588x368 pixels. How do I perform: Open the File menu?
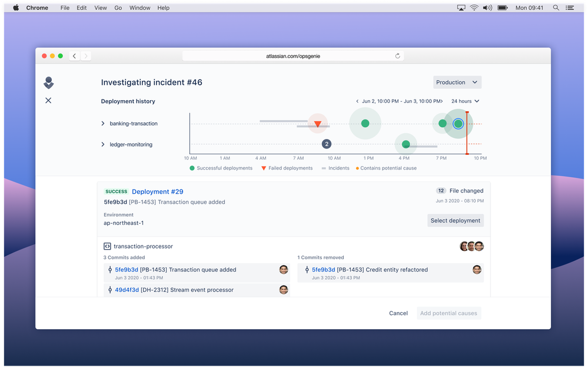[65, 8]
